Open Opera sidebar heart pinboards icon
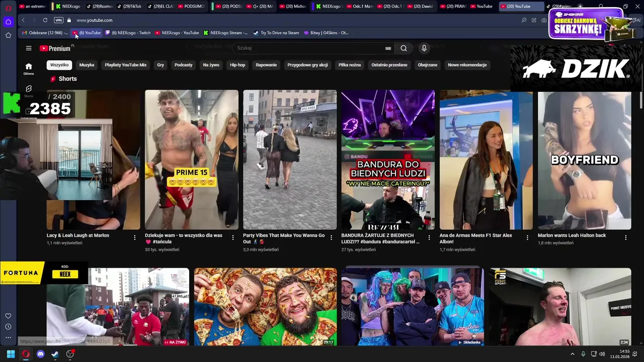The image size is (644, 362). [x=8, y=316]
